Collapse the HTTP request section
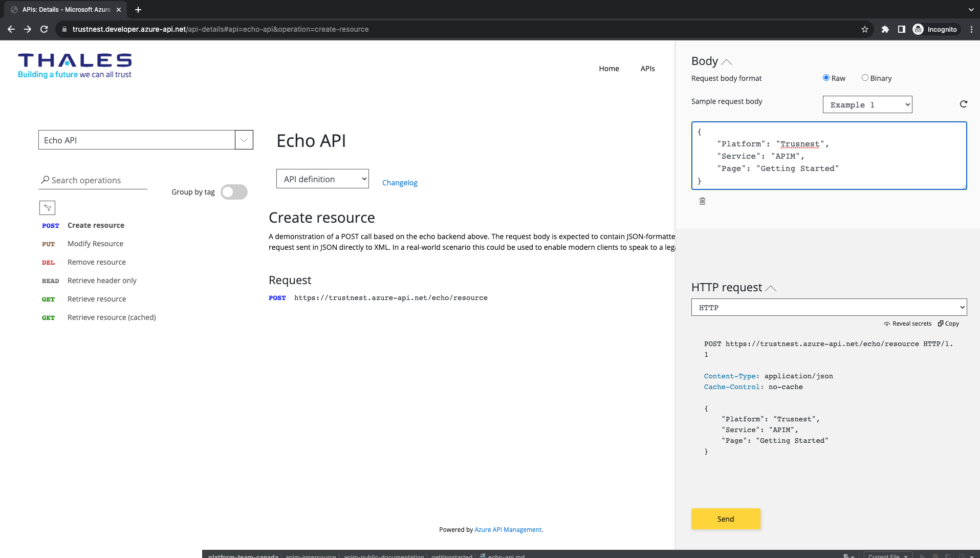Image resolution: width=980 pixels, height=558 pixels. pyautogui.click(x=771, y=288)
